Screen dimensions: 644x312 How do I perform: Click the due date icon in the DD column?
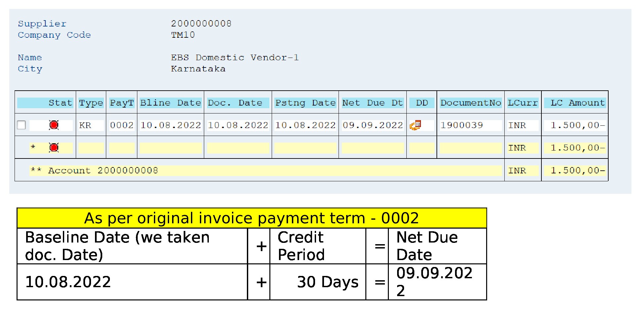coord(415,125)
